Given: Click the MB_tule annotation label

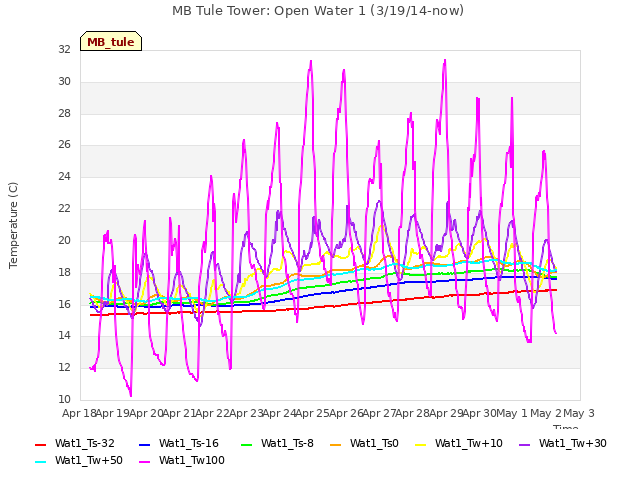Looking at the screenshot, I should [x=111, y=42].
